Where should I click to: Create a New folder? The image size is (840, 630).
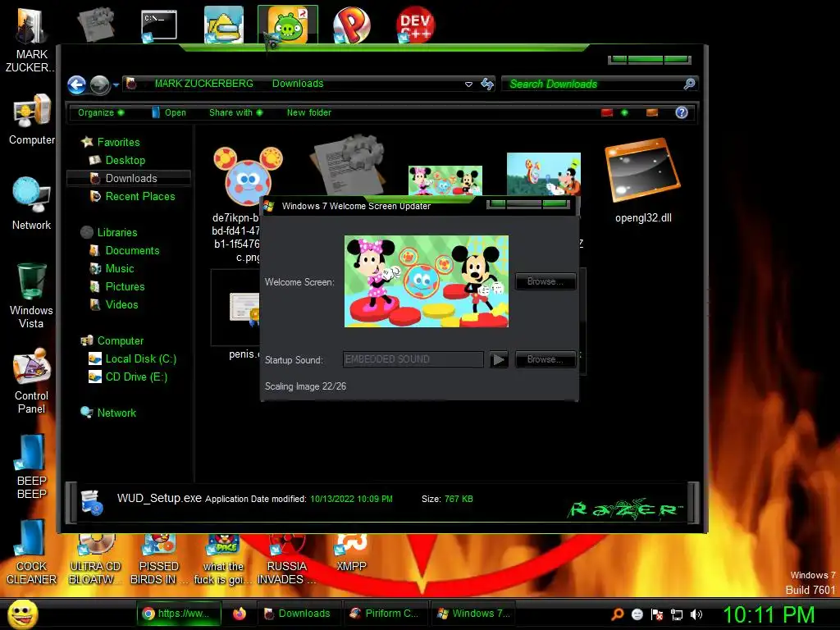point(308,112)
